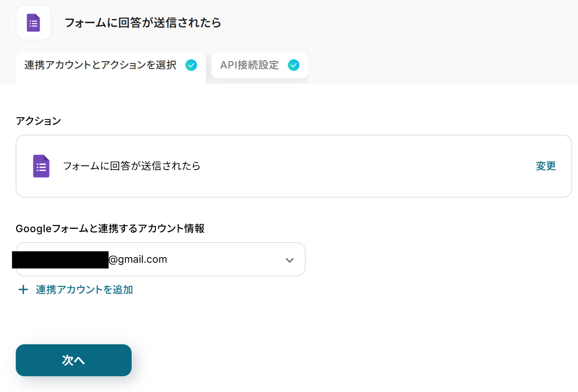Click the checkmark icon beside API接続設定

click(x=293, y=65)
